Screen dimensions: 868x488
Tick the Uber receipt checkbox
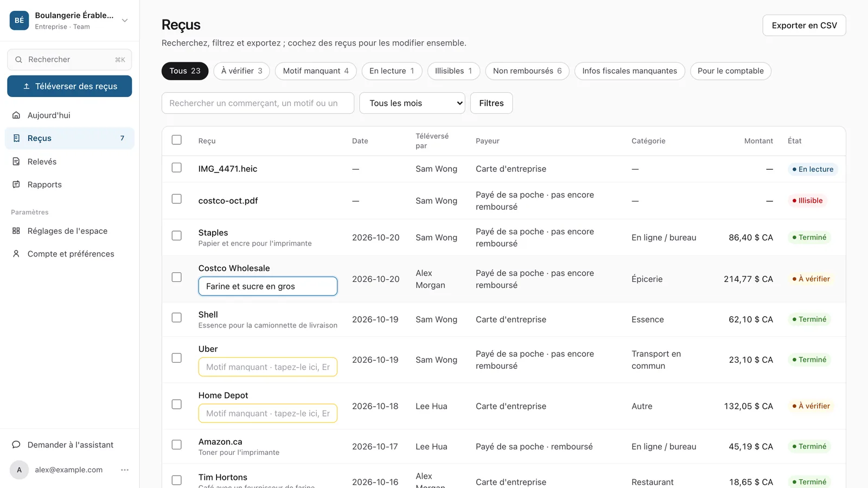[x=177, y=358]
